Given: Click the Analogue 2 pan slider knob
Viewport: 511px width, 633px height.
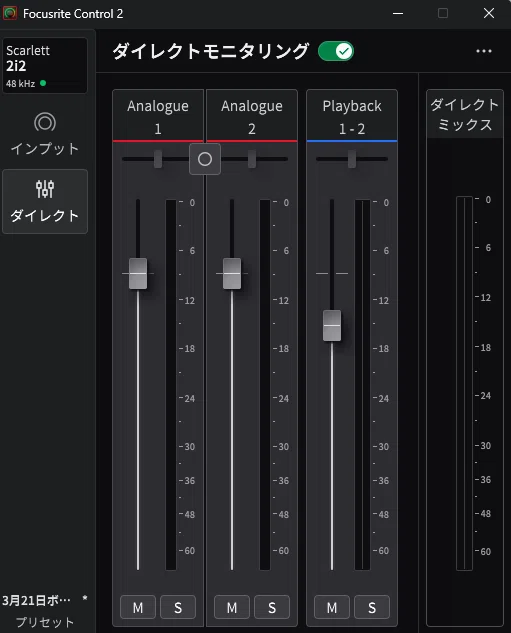Looking at the screenshot, I should [x=252, y=159].
